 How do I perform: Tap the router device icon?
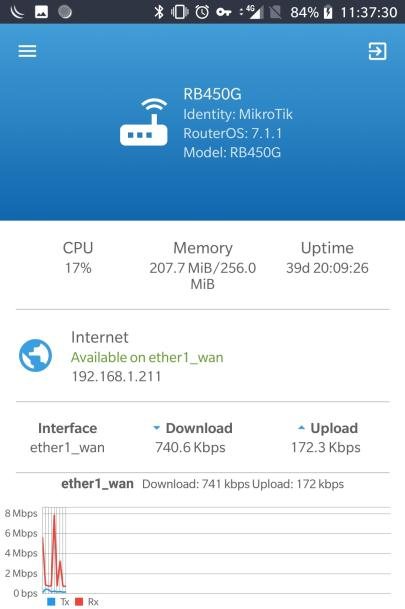[x=144, y=122]
